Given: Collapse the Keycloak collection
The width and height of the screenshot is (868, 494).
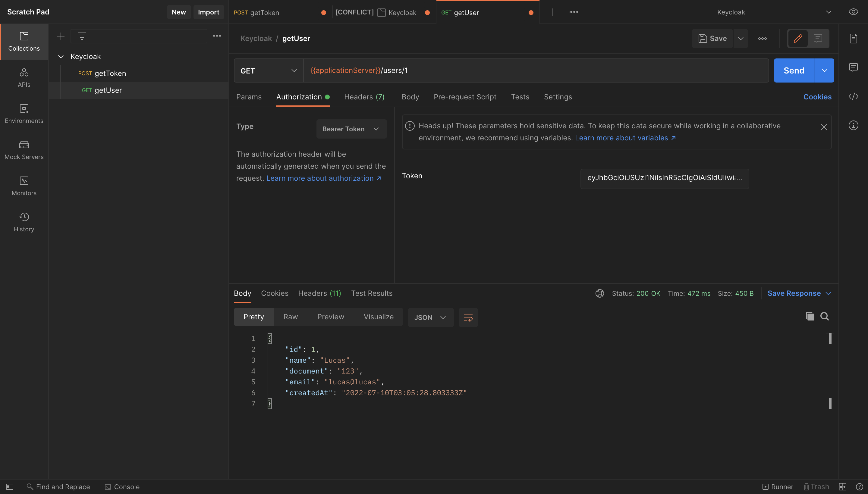Looking at the screenshot, I should point(61,57).
